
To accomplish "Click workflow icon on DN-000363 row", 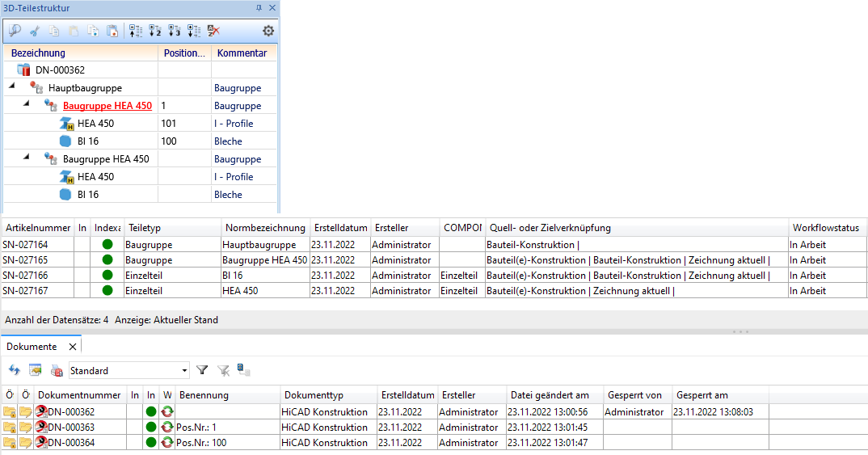I will [167, 428].
